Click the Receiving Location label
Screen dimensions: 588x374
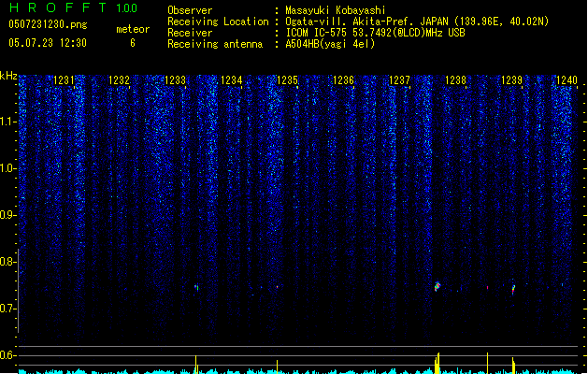218,22
